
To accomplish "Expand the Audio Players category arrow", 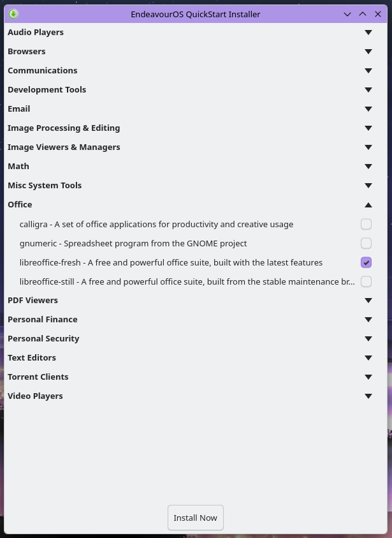I will (368, 33).
